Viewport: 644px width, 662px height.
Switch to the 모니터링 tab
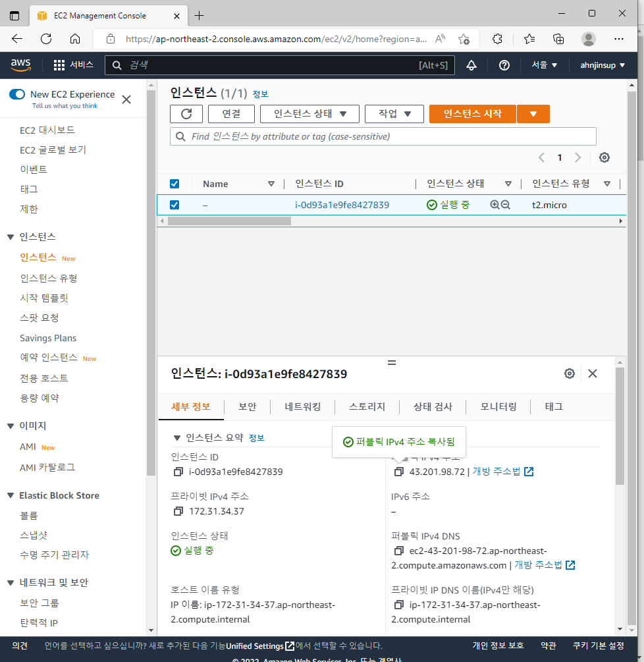click(498, 406)
